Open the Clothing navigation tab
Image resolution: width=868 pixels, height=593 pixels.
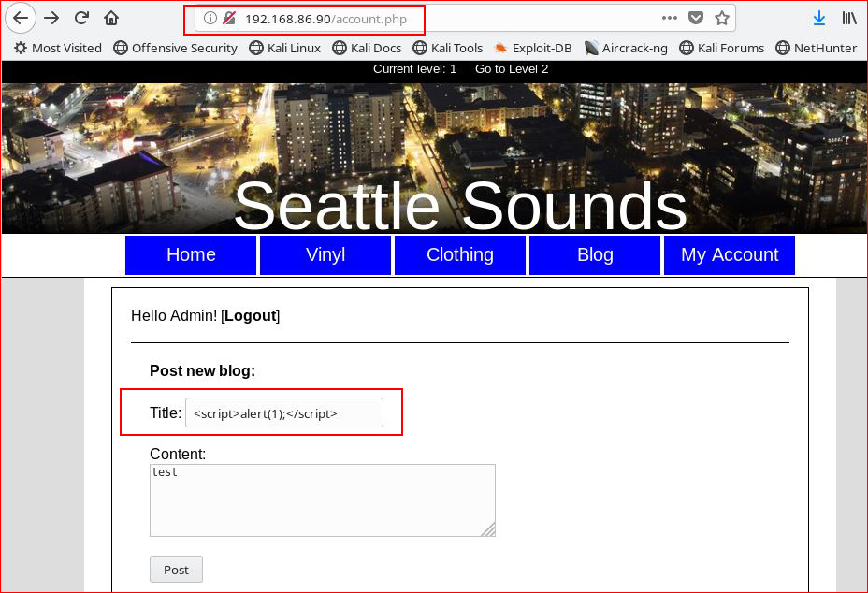[x=460, y=254]
